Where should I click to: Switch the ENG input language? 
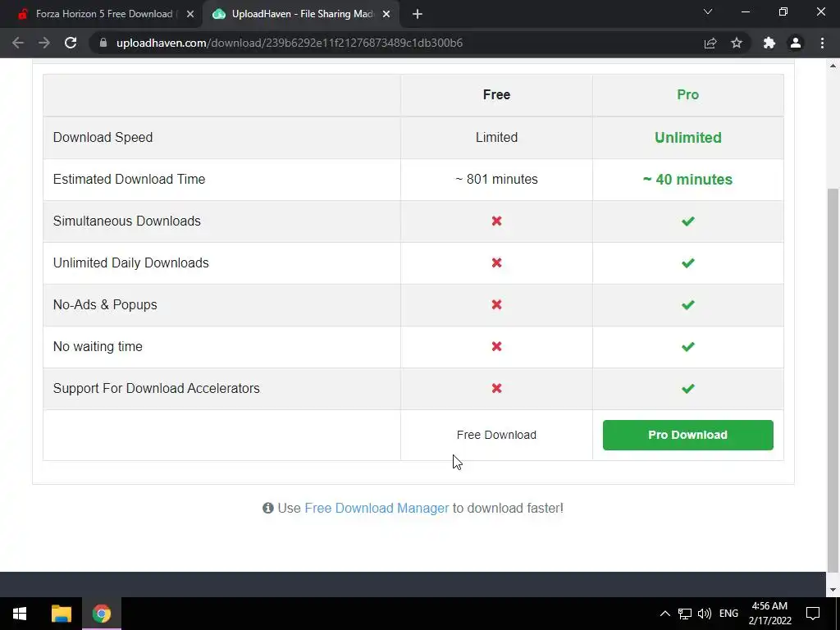[728, 614]
